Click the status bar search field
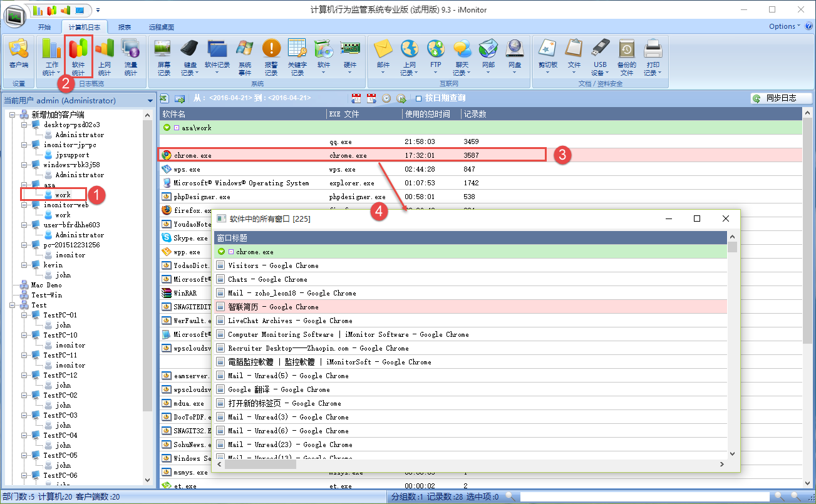 tap(645, 496)
